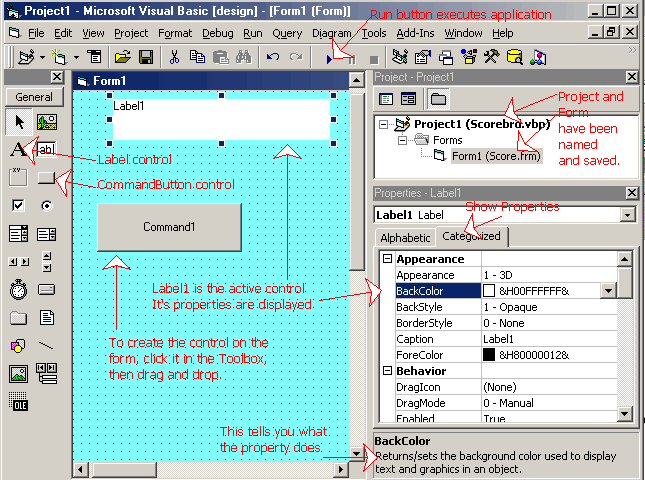The image size is (645, 480).
Task: Select the vertical scrollbar control in Toolbox
Action: tap(47, 262)
